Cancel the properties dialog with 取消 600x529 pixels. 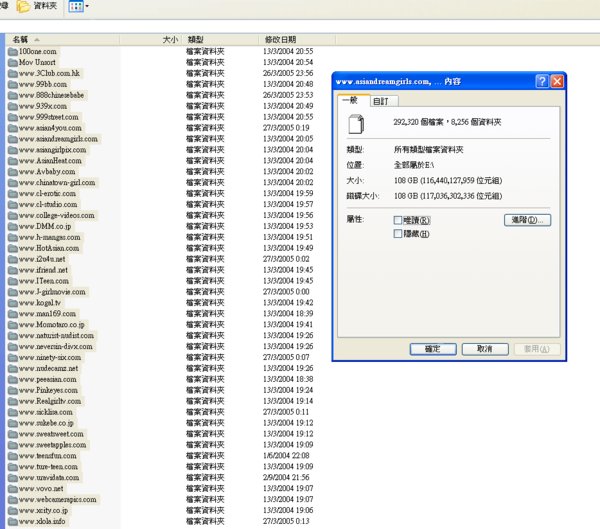485,349
